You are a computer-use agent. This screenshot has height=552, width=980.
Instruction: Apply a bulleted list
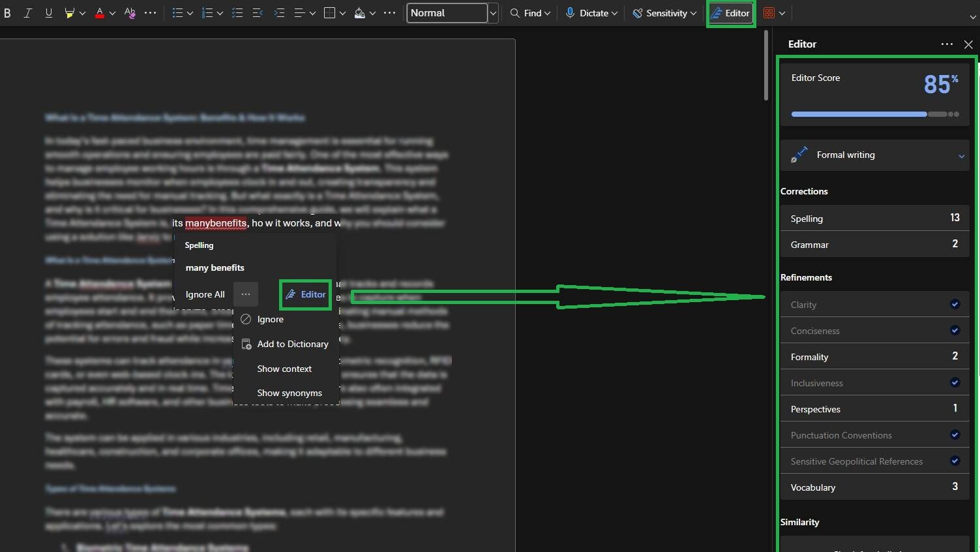click(x=177, y=13)
